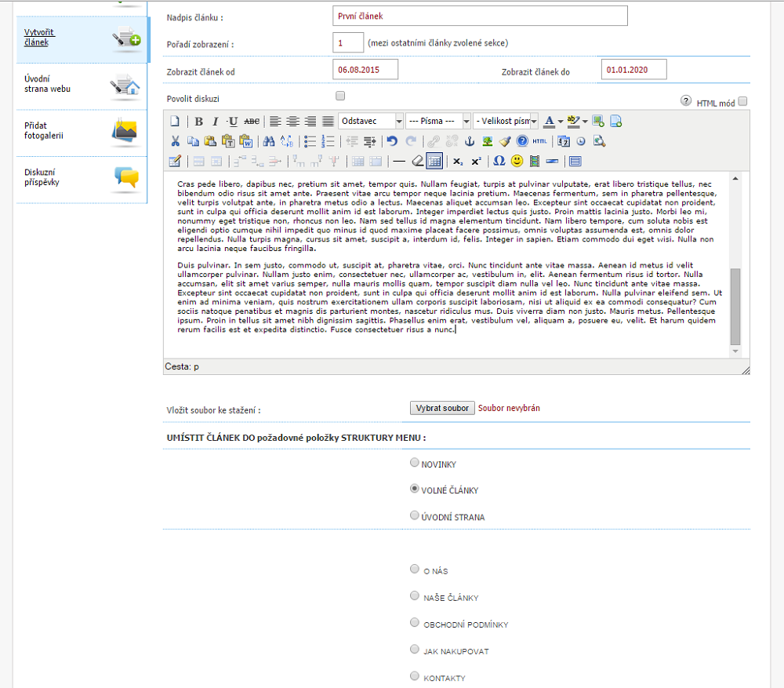Insert a numbered list
This screenshot has width=784, height=688.
[x=328, y=141]
